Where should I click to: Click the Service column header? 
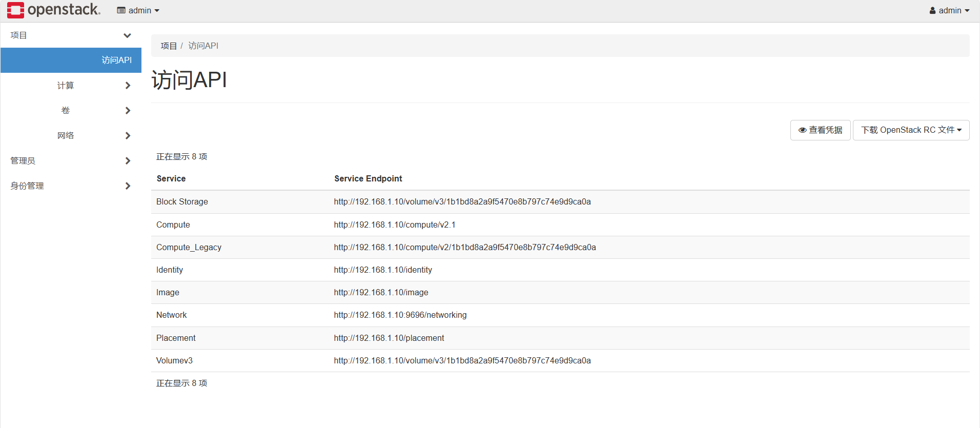pyautogui.click(x=171, y=178)
